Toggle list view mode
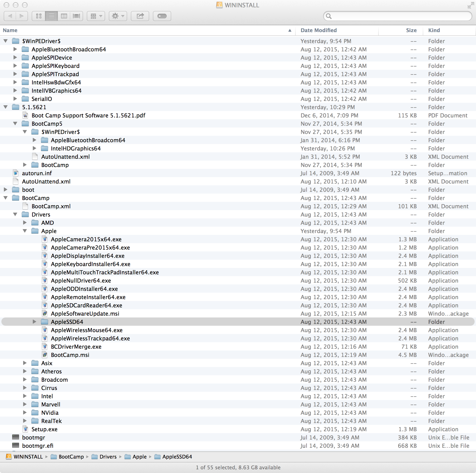Screen dimensions: 476x473 (51, 16)
